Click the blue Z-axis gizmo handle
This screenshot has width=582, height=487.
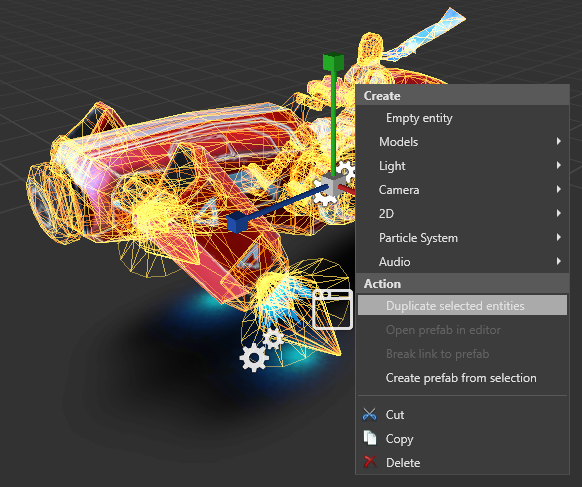(x=237, y=222)
